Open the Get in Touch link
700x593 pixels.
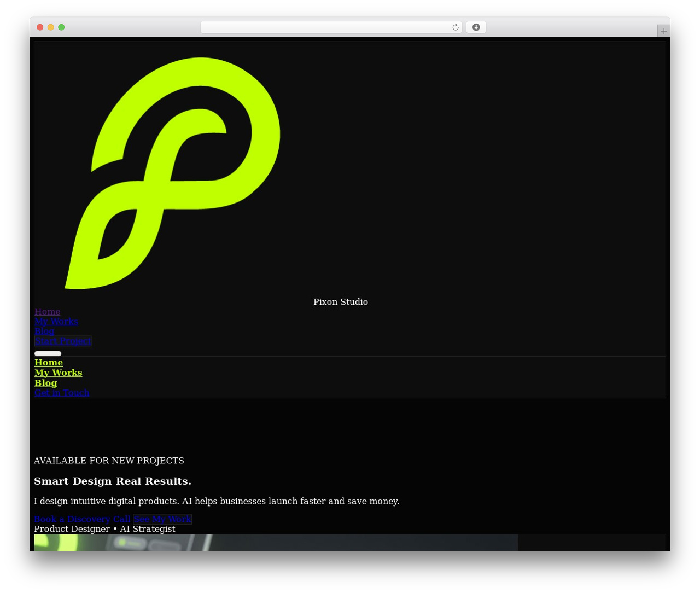pos(62,393)
